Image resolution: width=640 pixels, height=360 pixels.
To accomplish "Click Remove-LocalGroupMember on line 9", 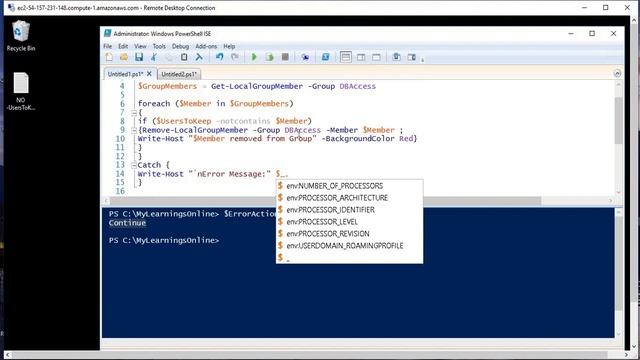I will (195, 130).
